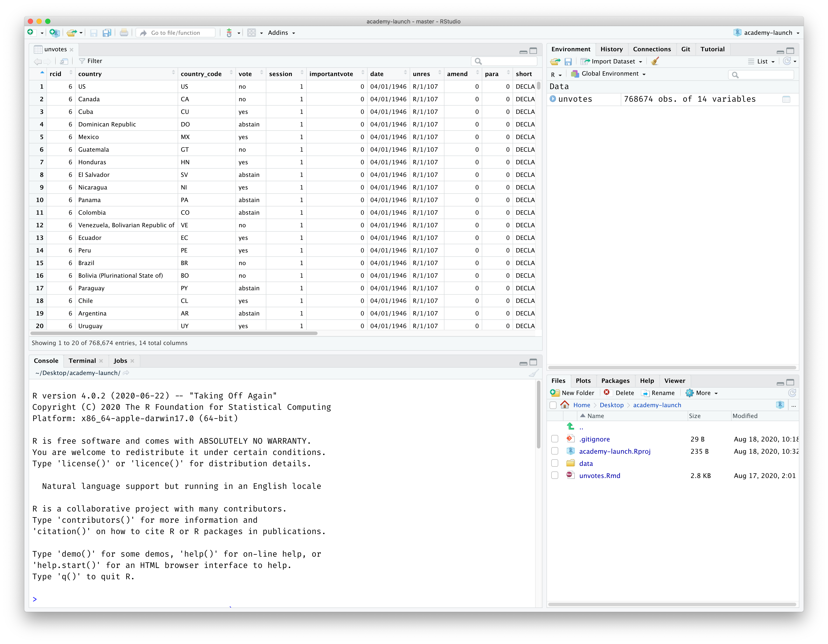Open the unvotes data viewer grid icon
Viewport: 828px width, 644px height.
[x=786, y=99]
